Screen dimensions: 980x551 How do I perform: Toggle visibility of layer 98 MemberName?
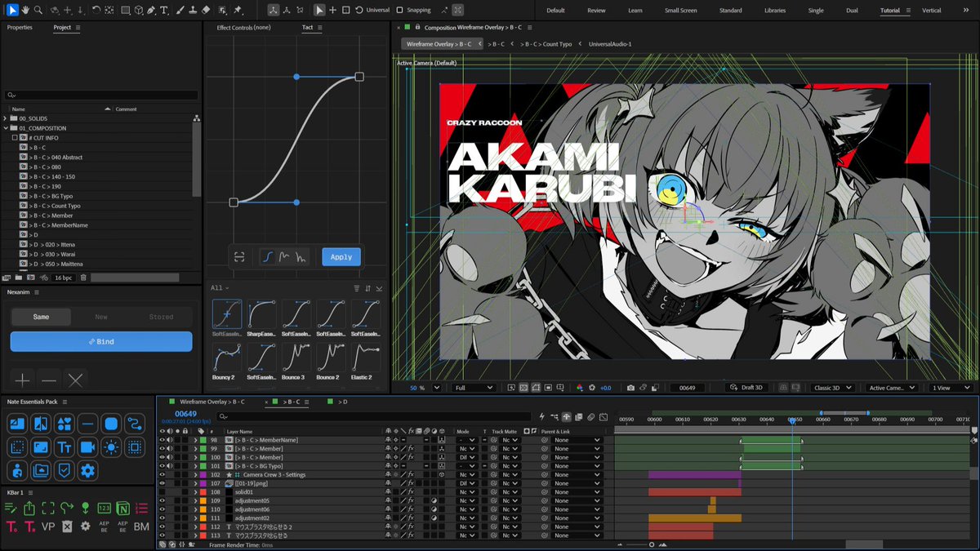point(162,440)
